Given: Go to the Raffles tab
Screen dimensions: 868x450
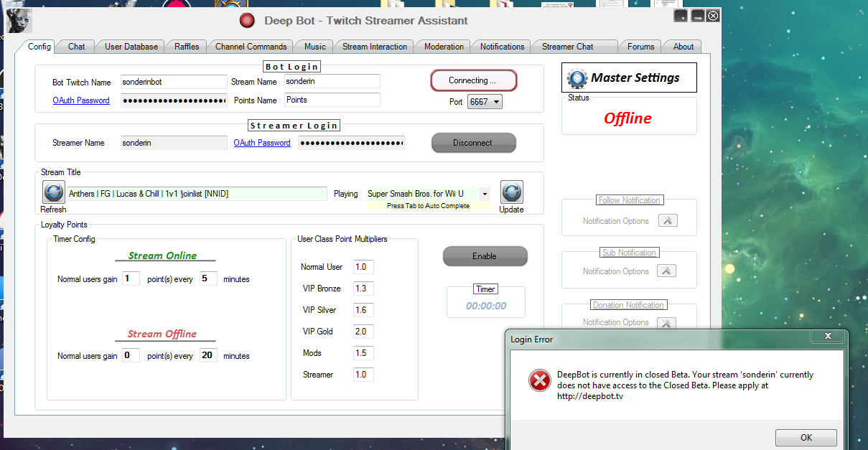Looking at the screenshot, I should [x=187, y=47].
